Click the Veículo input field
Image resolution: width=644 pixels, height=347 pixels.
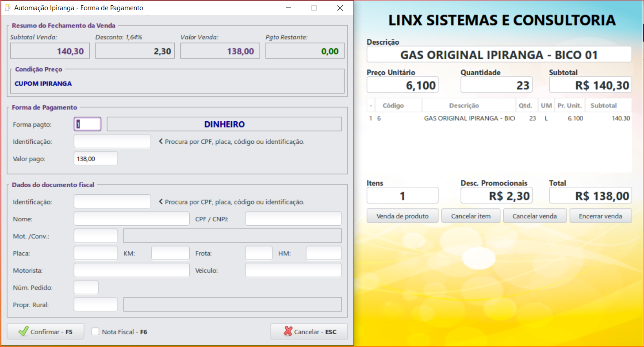(x=293, y=270)
